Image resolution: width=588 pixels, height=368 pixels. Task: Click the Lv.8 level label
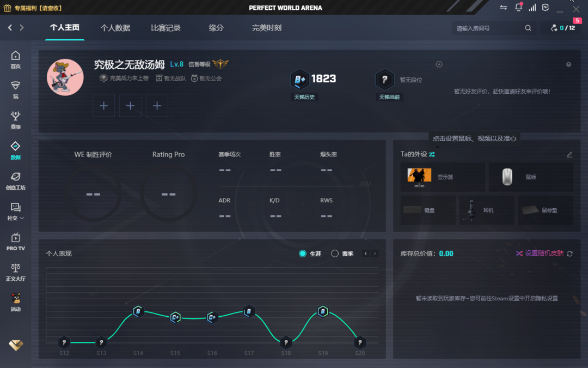click(176, 64)
